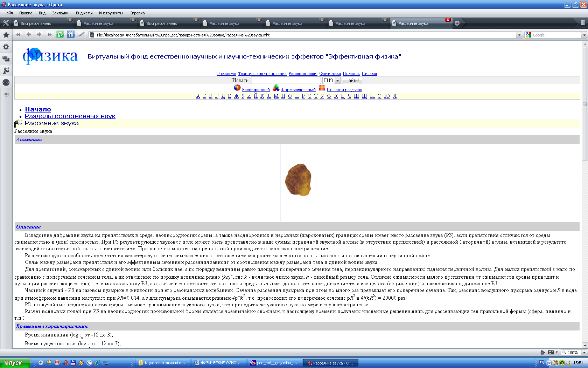Image resolution: width=588 pixels, height=368 pixels.
Task: Open the Правка menu
Action: [x=26, y=13]
